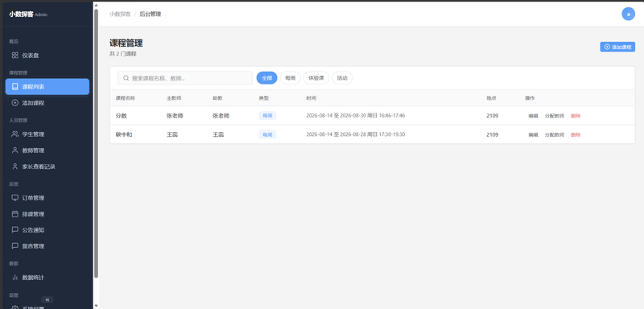Click the 课程名称 column header
The width and height of the screenshot is (644, 309).
pyautogui.click(x=126, y=98)
